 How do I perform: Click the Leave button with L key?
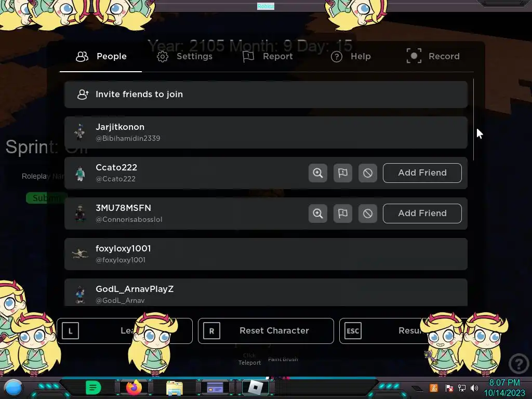point(125,331)
